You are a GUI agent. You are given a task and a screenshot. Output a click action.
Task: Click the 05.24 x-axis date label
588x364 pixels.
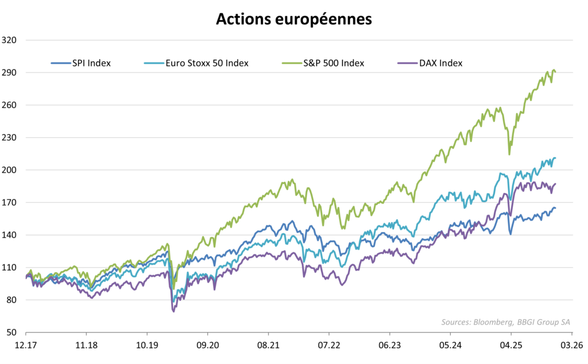[x=450, y=347]
